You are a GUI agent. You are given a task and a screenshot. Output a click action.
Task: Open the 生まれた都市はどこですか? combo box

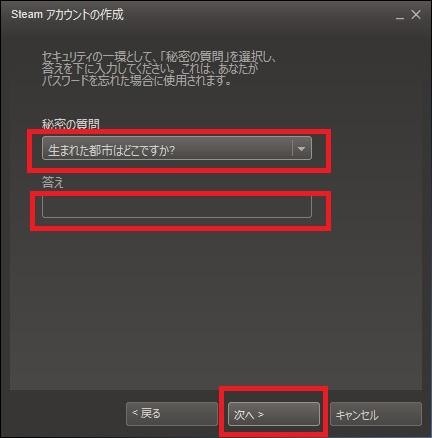point(177,149)
